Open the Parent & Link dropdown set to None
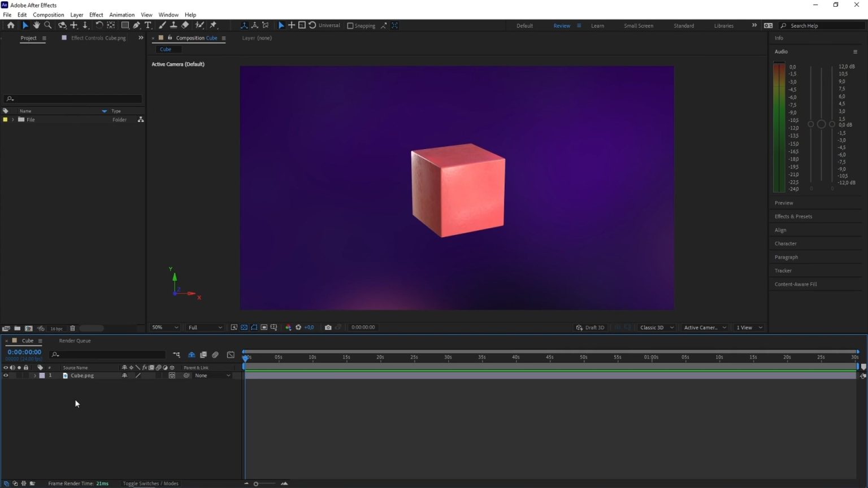Screen dimensions: 868x488 click(212, 376)
